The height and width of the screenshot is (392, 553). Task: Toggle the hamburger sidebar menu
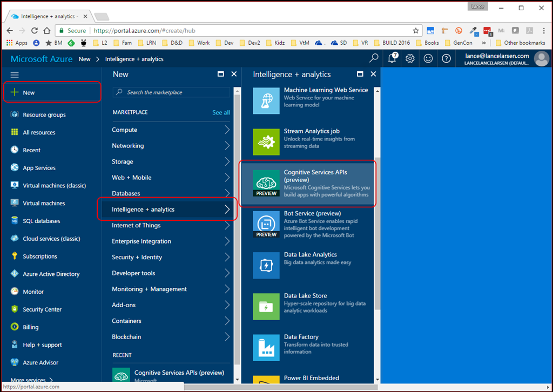(15, 75)
